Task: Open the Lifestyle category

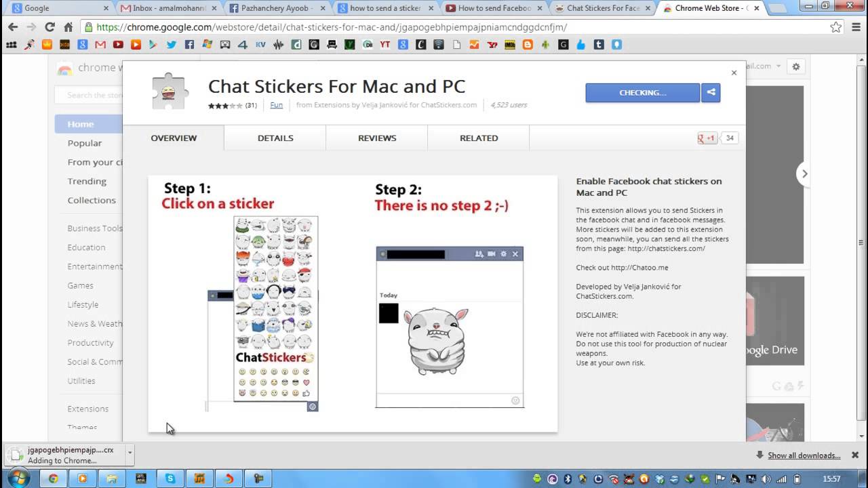Action: pos(83,304)
